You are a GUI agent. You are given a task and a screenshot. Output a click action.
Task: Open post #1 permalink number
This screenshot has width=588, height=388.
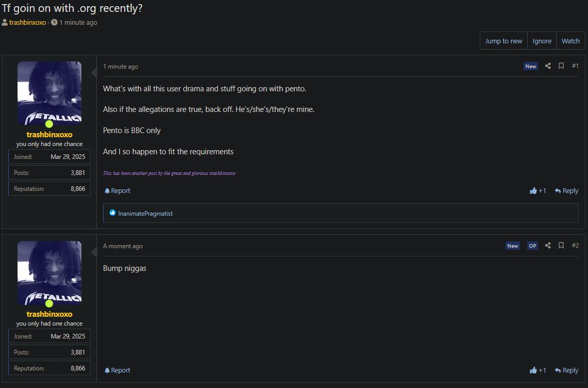coord(575,66)
